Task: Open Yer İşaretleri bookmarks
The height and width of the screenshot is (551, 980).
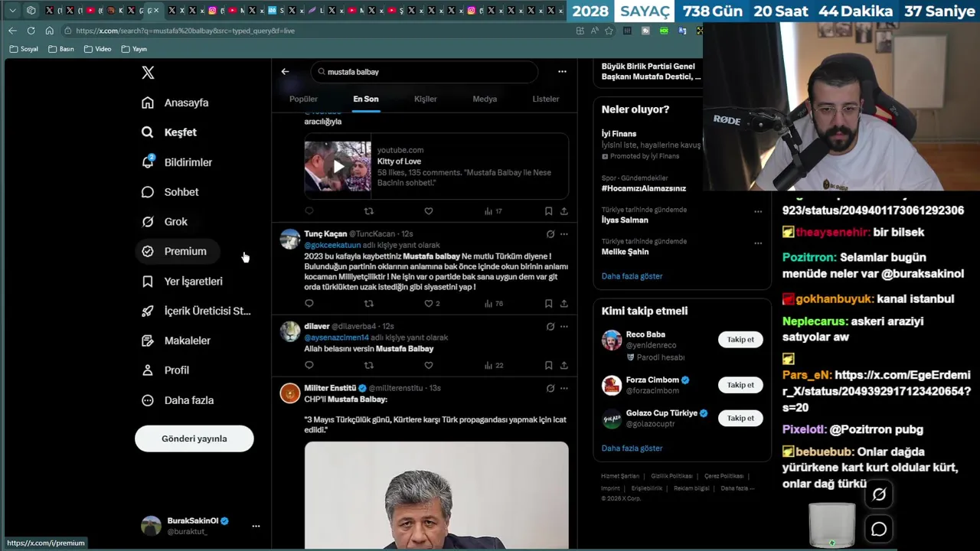Action: click(x=182, y=282)
